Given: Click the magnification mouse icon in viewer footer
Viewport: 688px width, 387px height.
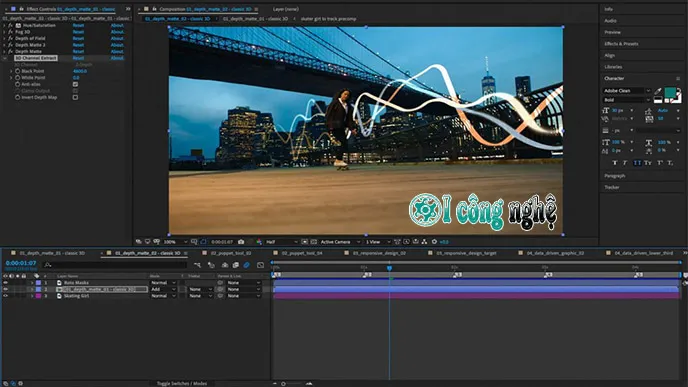Looking at the screenshot, I should click(x=157, y=242).
